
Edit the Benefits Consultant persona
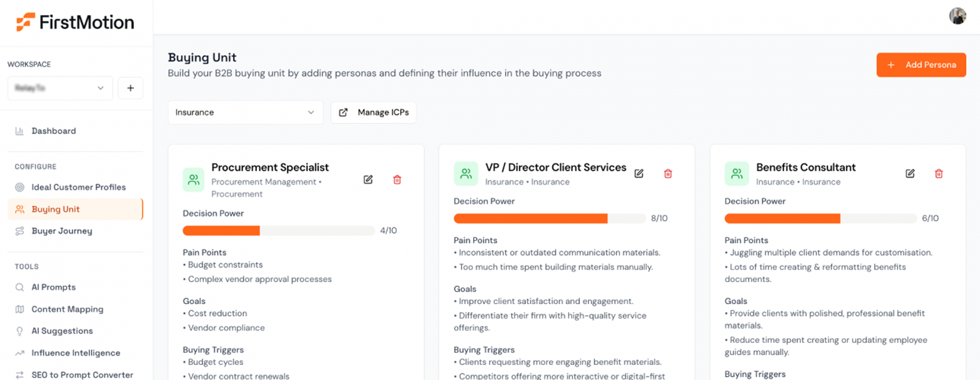[910, 174]
